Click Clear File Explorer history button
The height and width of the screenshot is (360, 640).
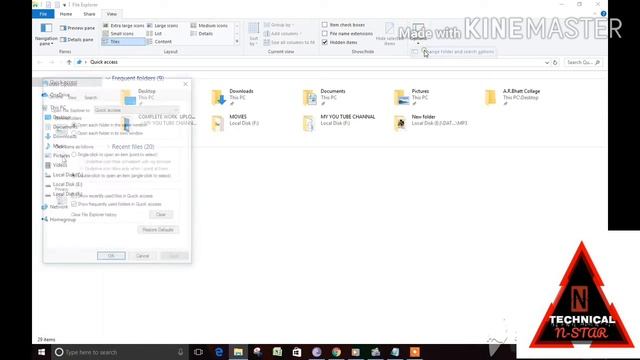[x=161, y=214]
